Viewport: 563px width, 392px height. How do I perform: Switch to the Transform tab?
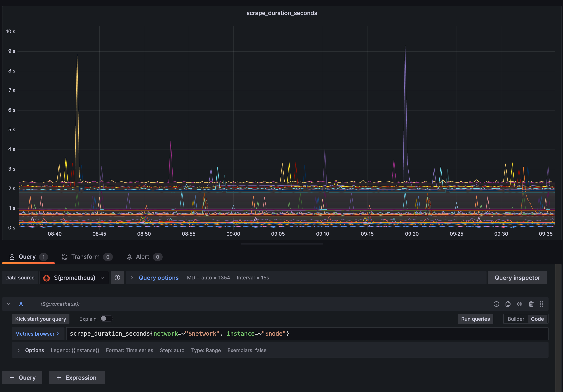86,257
